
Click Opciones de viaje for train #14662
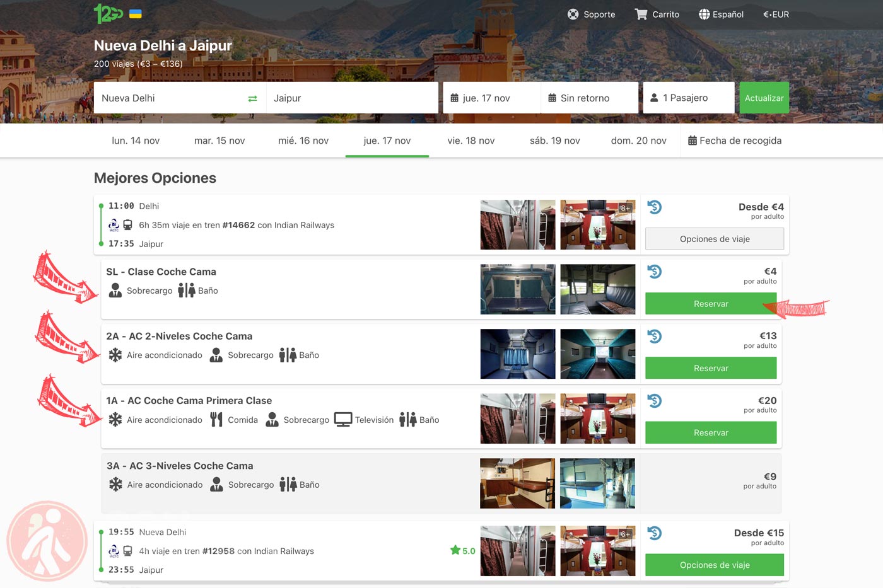coord(715,239)
